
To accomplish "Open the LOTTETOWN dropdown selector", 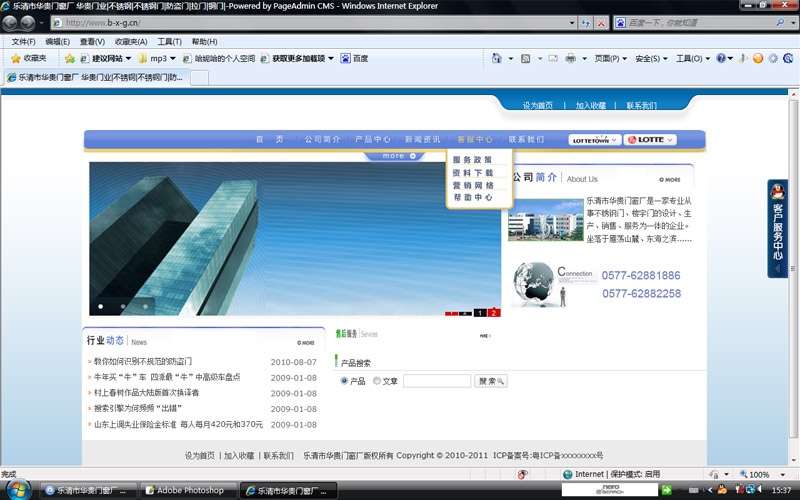I will (x=595, y=140).
